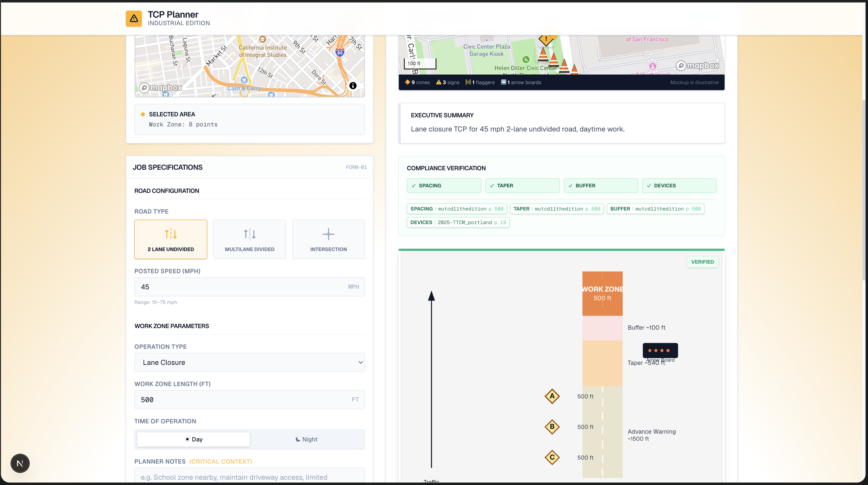Switch time of operation to Night
This screenshot has width=868, height=485.
coord(307,439)
